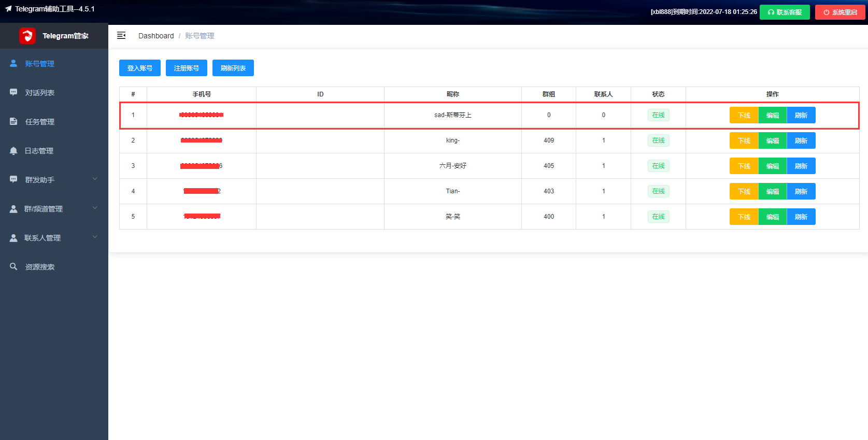This screenshot has width=868, height=440.
Task: Click the 群/频道管理 person icon
Action: point(13,208)
